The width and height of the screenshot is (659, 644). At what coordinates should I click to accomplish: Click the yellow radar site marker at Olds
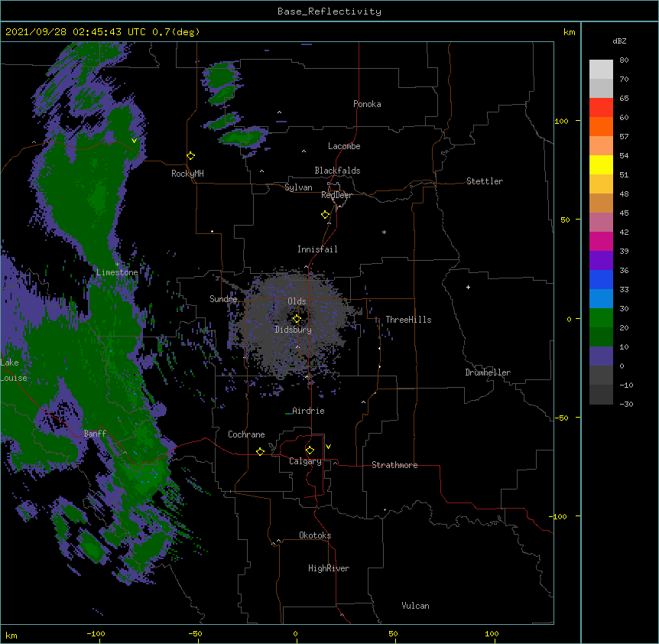(297, 319)
